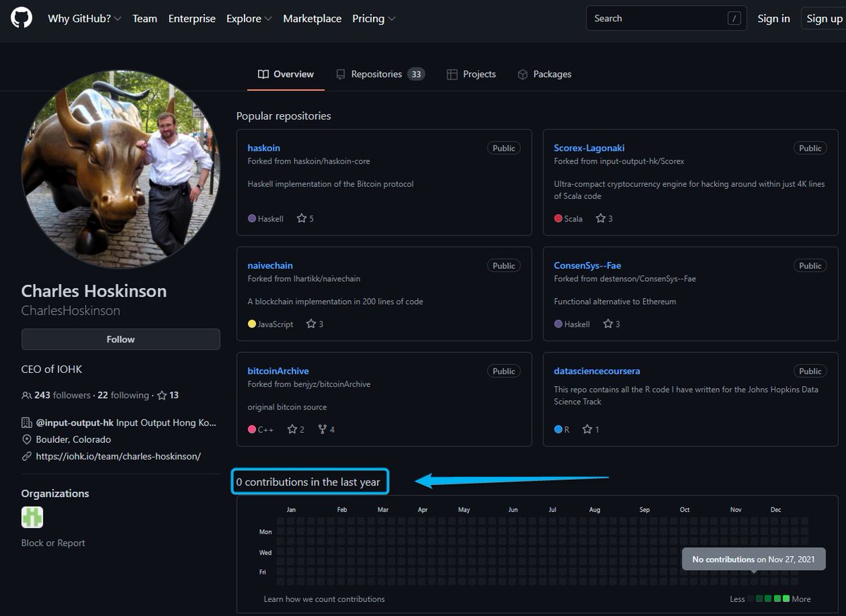Click the organization building icon
This screenshot has height=616, width=846.
27,423
